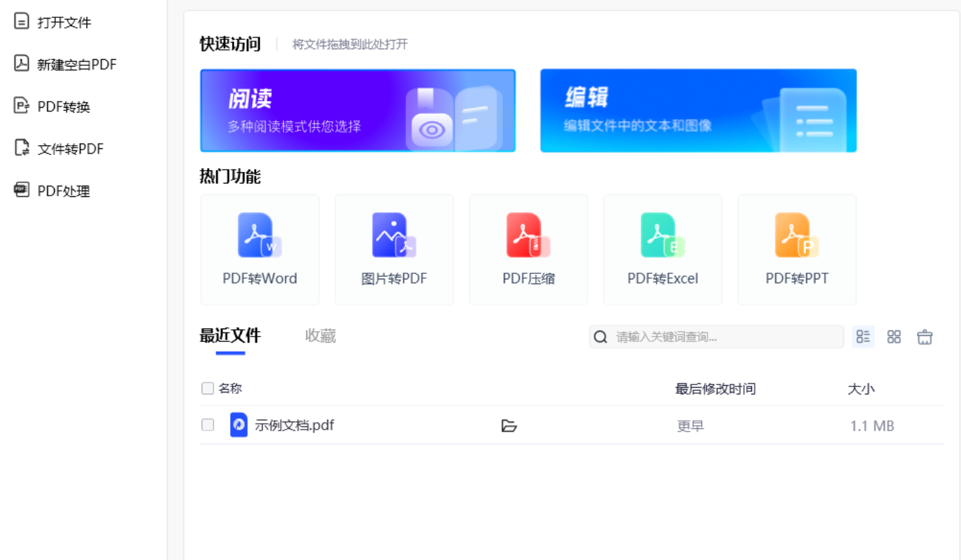
Task: Start the PDF转PPT conversion
Action: (797, 249)
